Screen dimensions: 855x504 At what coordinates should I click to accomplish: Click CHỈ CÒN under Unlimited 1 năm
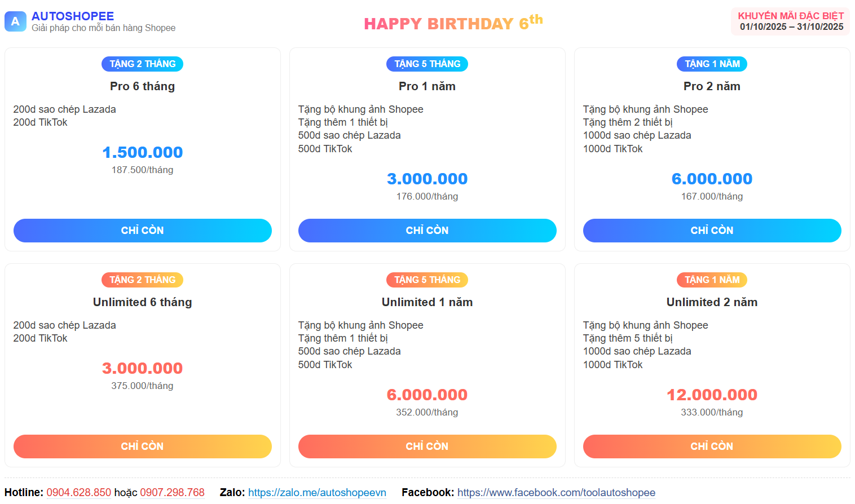427,446
